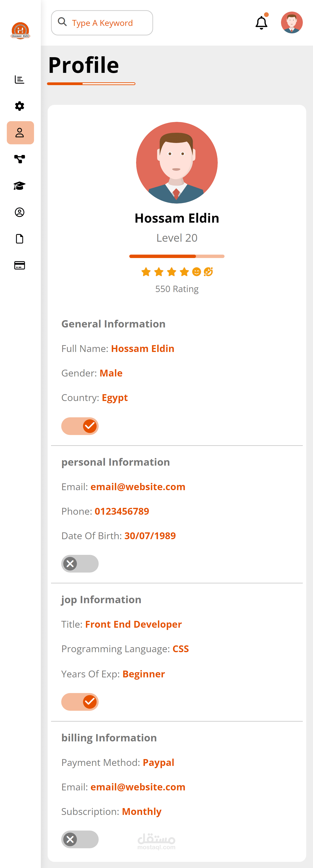The height and width of the screenshot is (868, 313).
Task: Open the friends circle-user icon in sidebar
Action: point(20,212)
